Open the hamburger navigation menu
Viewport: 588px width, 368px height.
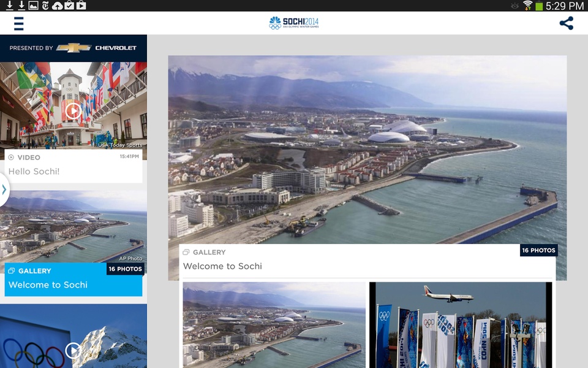(19, 23)
